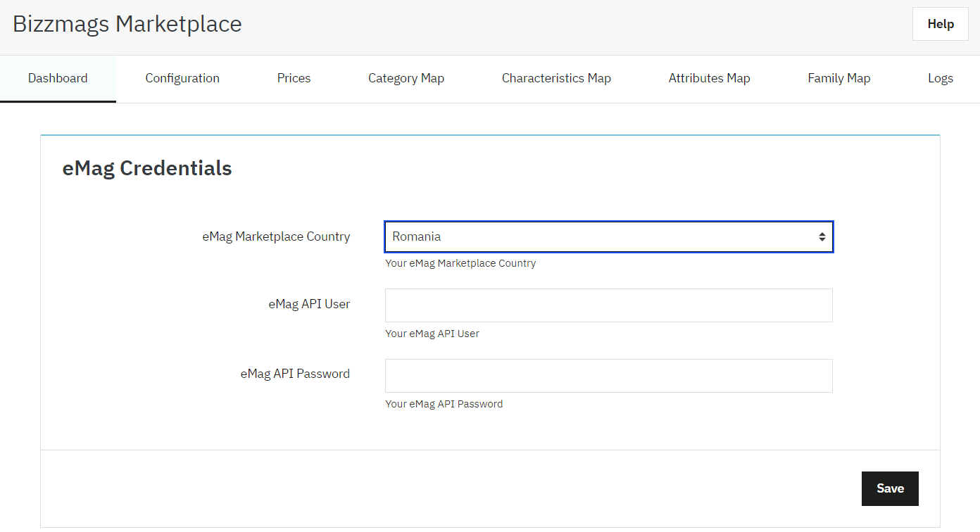Click the Bizzmags Marketplace title

[127, 24]
